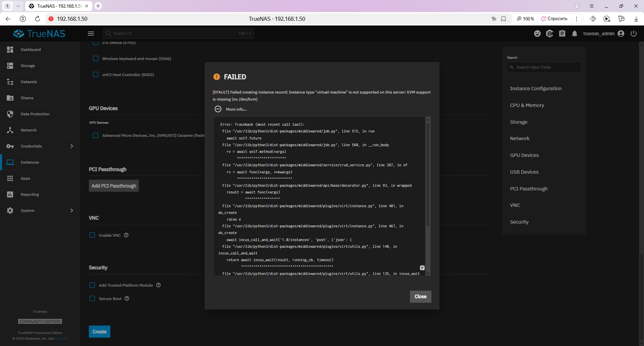Click the Search UI field
Image resolution: width=644 pixels, height=346 pixels.
click(178, 34)
